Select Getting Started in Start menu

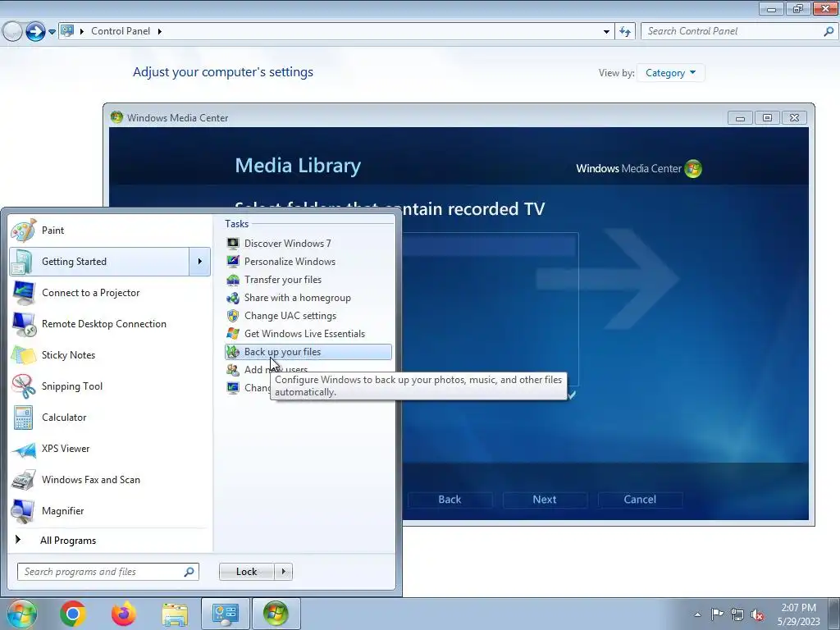(99, 262)
